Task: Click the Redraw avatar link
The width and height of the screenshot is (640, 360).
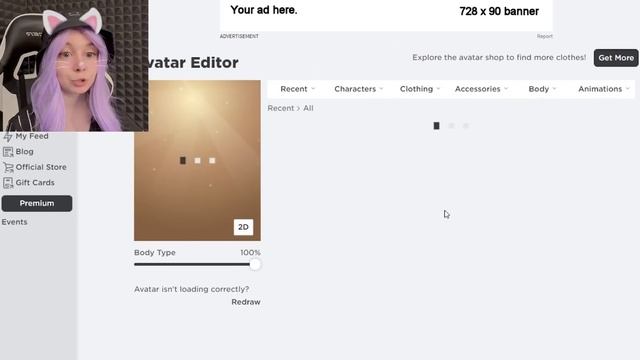Action: click(246, 302)
